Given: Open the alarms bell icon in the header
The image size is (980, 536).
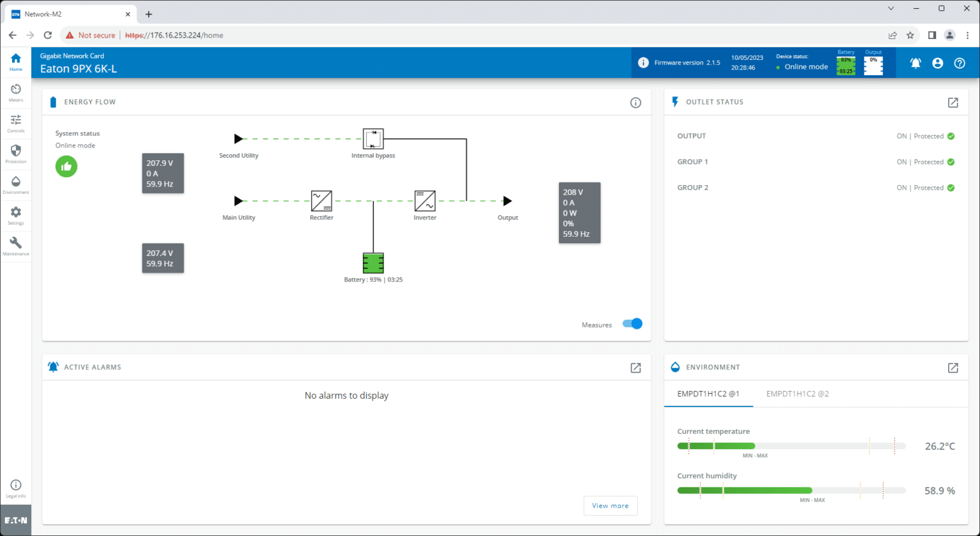Looking at the screenshot, I should point(916,63).
